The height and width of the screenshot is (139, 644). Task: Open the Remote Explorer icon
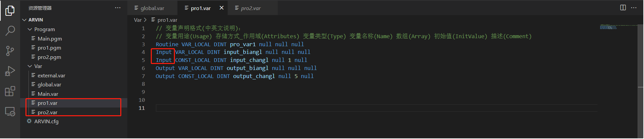[x=10, y=112]
